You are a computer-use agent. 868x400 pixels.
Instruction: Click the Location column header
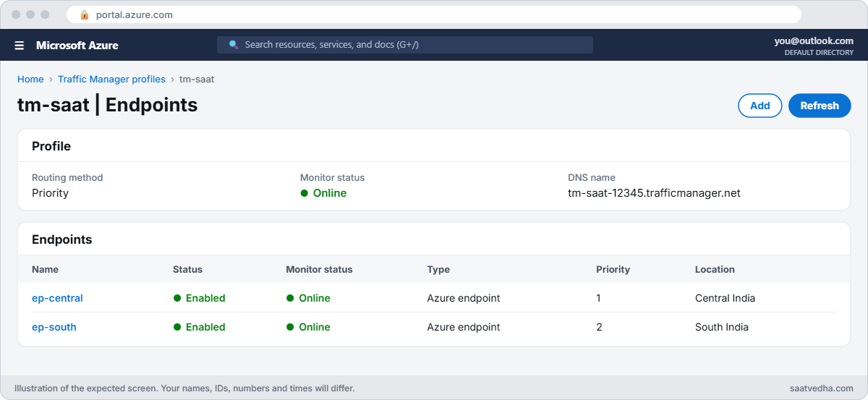tap(715, 269)
